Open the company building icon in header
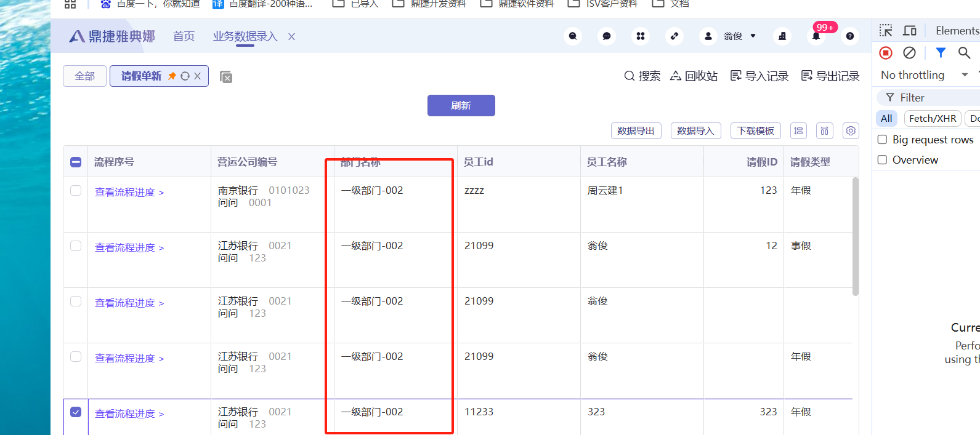The image size is (980, 435). [782, 36]
